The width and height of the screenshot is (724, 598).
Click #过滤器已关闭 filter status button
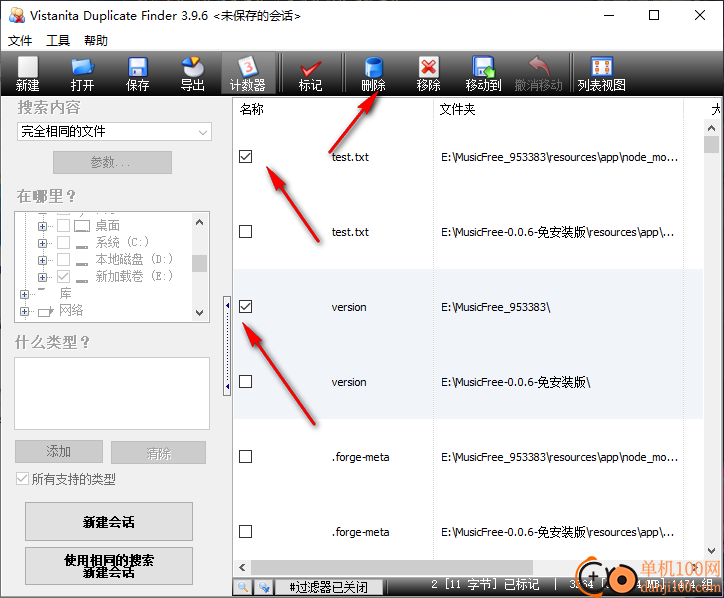click(329, 587)
